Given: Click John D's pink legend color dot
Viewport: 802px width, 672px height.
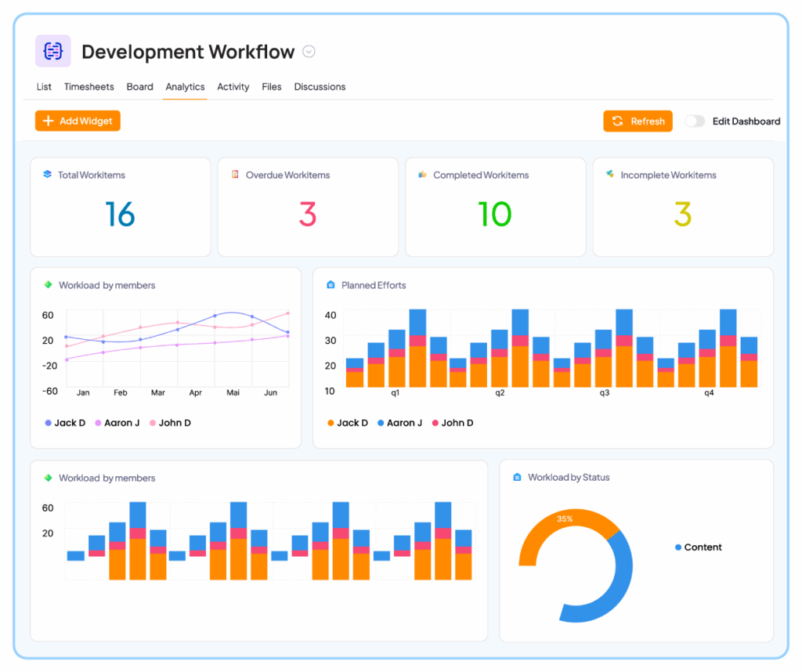Looking at the screenshot, I should pos(153,423).
